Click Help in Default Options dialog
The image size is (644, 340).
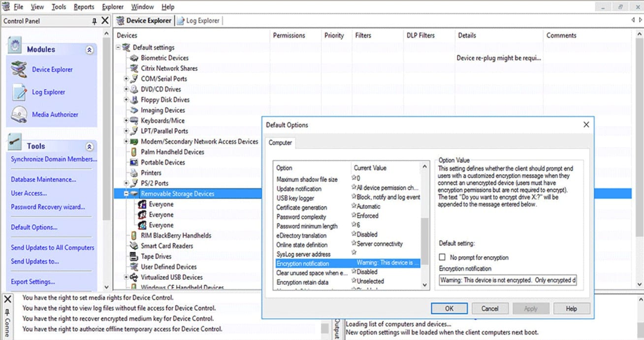[x=572, y=308]
